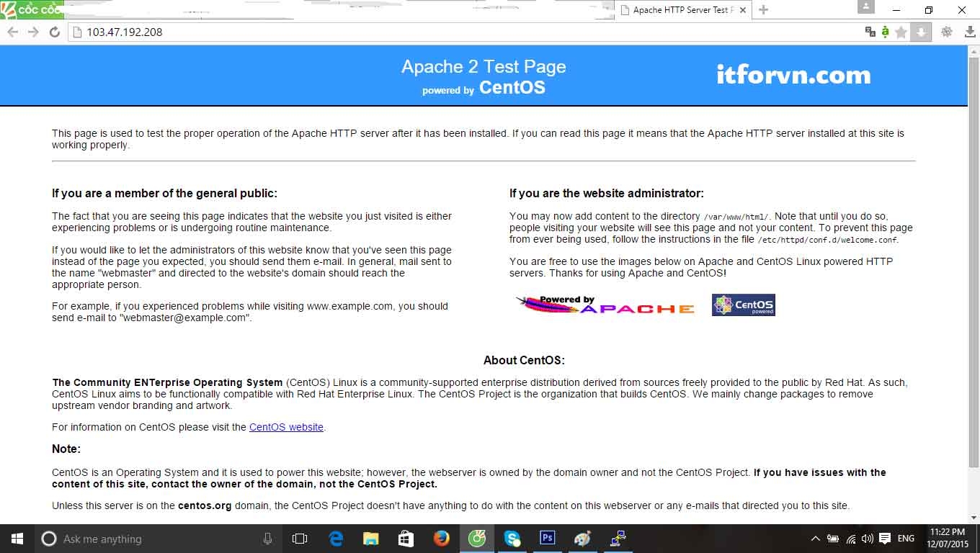Screen dimensions: 980x553
Task: Launch Firefox from the taskbar
Action: point(441,539)
